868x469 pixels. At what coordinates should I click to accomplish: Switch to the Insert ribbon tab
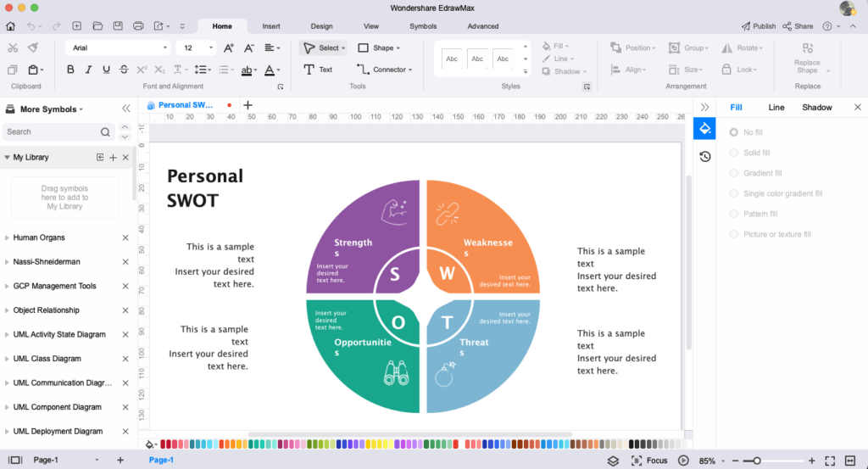coord(271,26)
